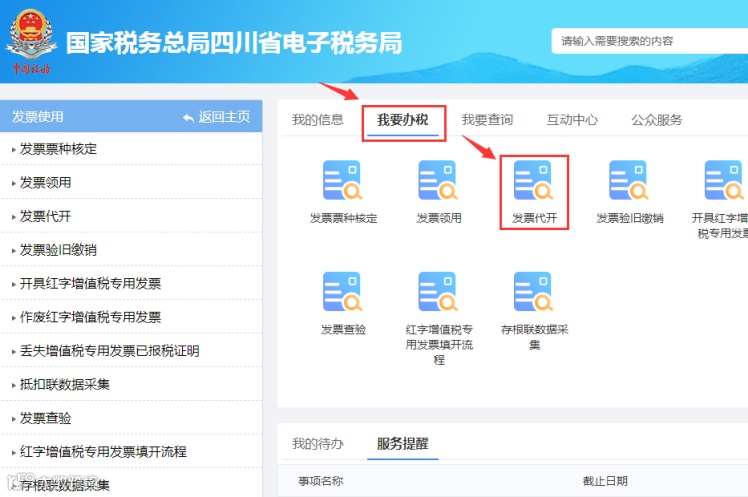Switch to the 我要查询 tab
This screenshot has width=748, height=497.
488,120
